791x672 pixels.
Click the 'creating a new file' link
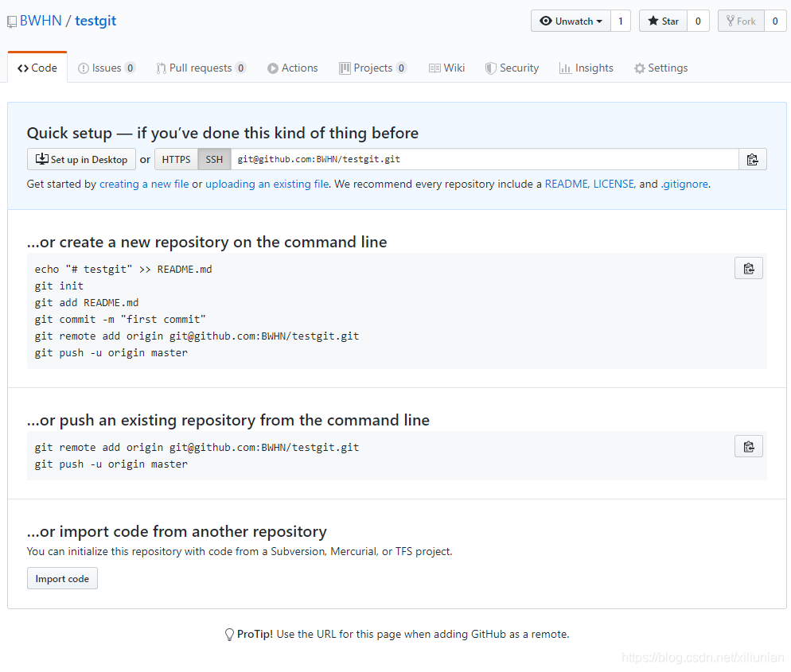[x=144, y=184]
